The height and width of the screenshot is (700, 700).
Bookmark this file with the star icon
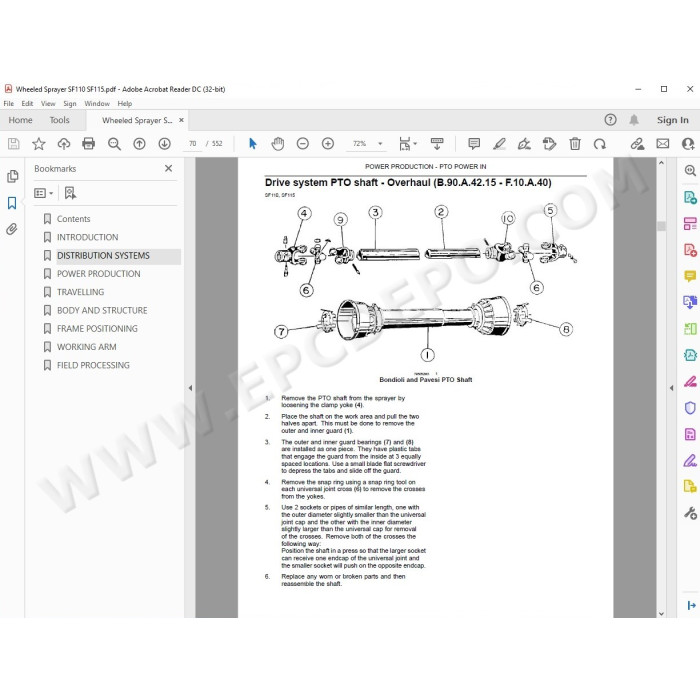[x=39, y=144]
